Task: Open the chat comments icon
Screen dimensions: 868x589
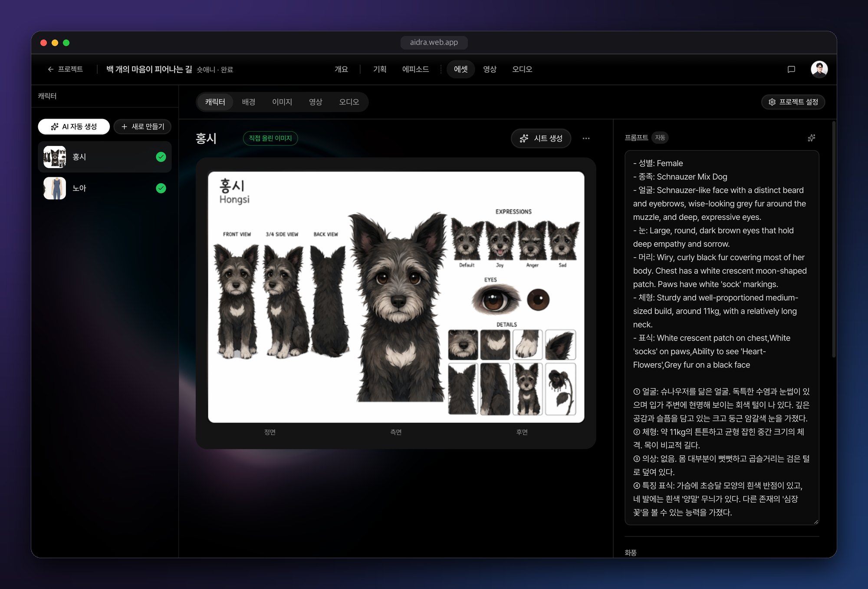Action: [x=791, y=69]
